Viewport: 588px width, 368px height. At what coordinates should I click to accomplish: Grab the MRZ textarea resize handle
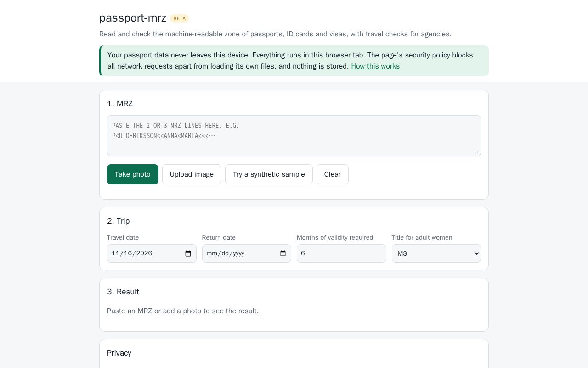[478, 153]
